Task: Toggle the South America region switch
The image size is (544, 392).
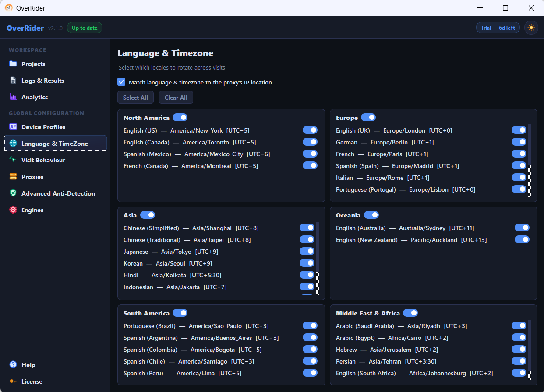Action: point(180,313)
